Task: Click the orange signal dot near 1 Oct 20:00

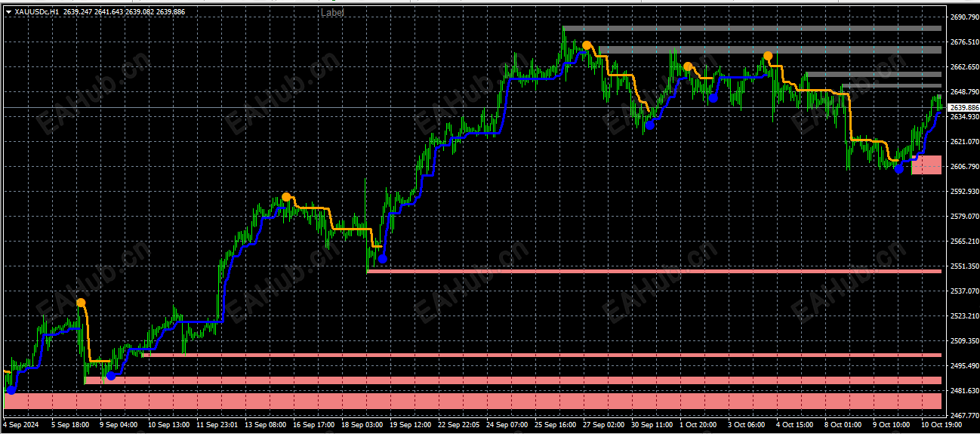Action: (687, 66)
